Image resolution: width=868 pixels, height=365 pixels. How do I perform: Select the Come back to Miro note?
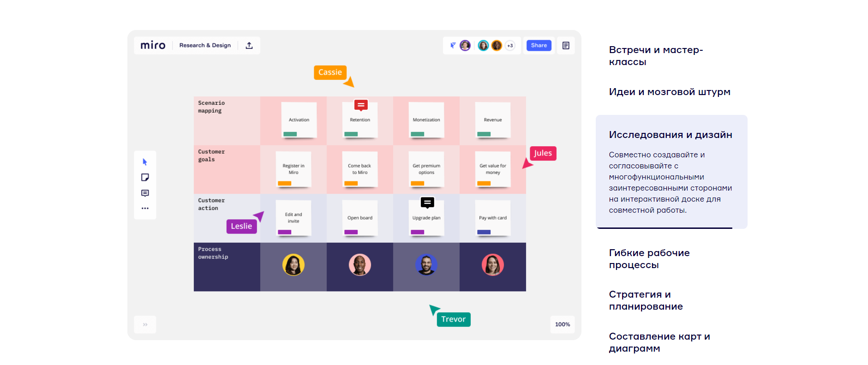360,169
